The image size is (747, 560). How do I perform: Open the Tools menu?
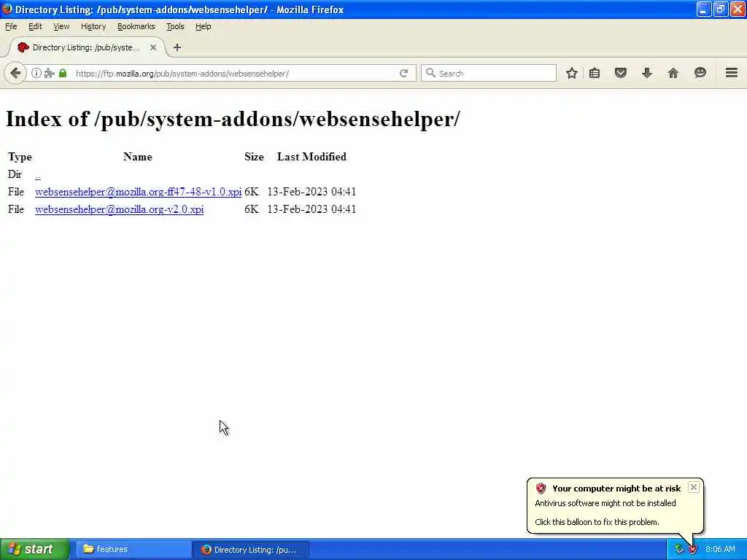coord(175,27)
